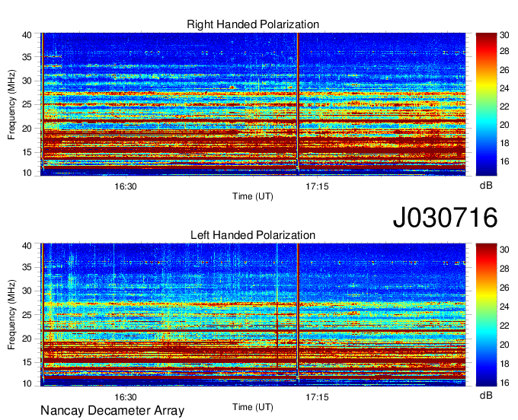Click "Frequency (MHz)" label of Left Handed plot
Screen dimensions: 518x420
tap(11, 315)
